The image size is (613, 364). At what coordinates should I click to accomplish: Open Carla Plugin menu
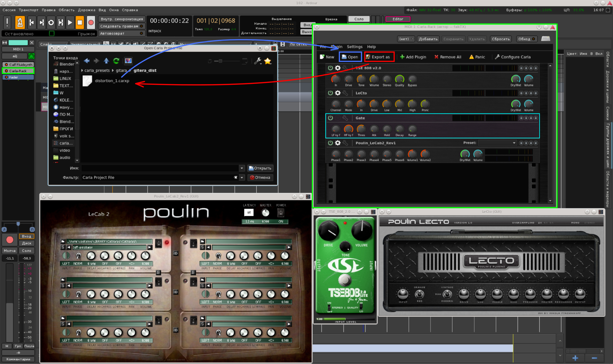pyautogui.click(x=337, y=47)
